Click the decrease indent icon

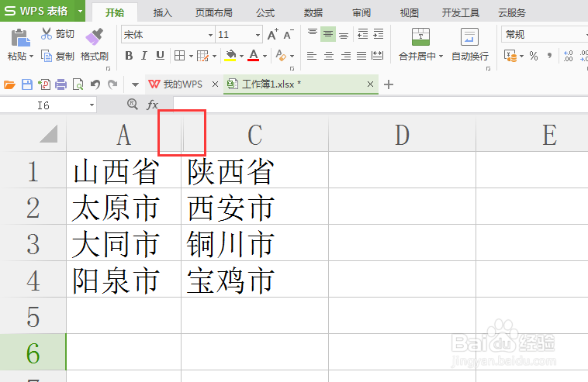click(362, 34)
